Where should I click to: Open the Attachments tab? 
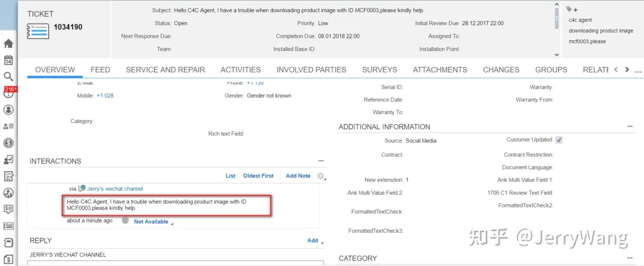coord(440,70)
